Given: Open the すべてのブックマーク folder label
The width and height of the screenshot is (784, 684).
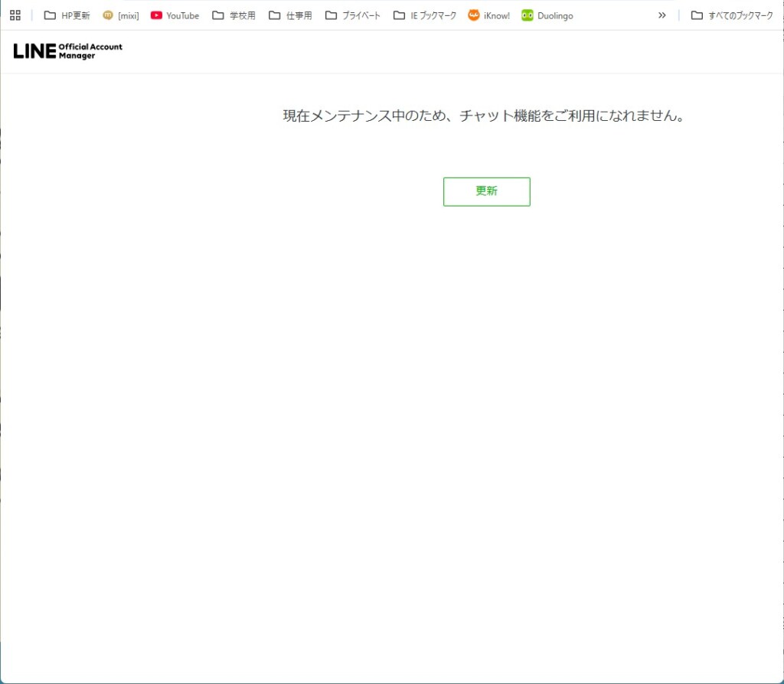Looking at the screenshot, I should (x=740, y=15).
